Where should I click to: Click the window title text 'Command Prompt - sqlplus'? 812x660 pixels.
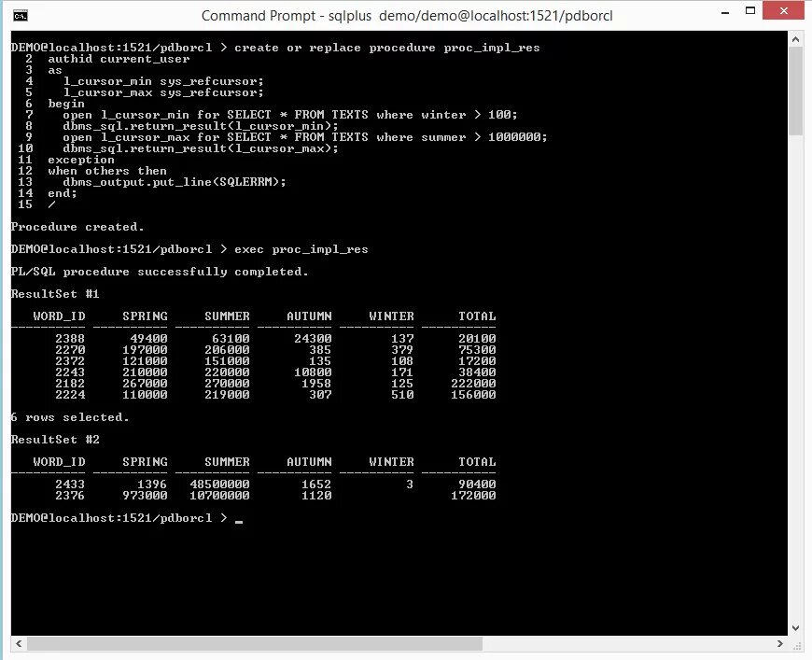click(x=287, y=16)
